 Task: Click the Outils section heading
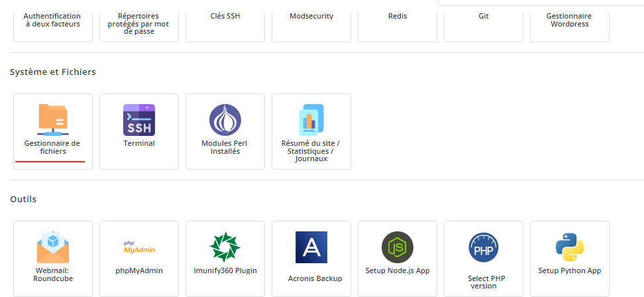(x=23, y=199)
